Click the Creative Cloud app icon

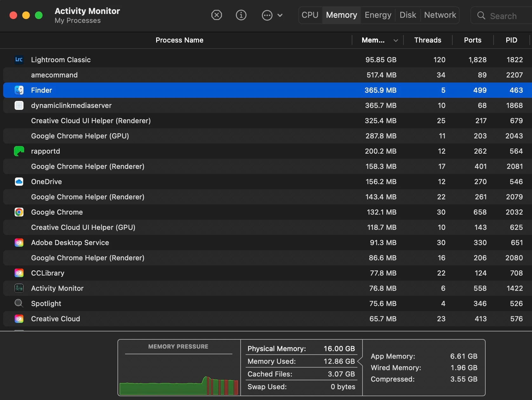pyautogui.click(x=19, y=319)
